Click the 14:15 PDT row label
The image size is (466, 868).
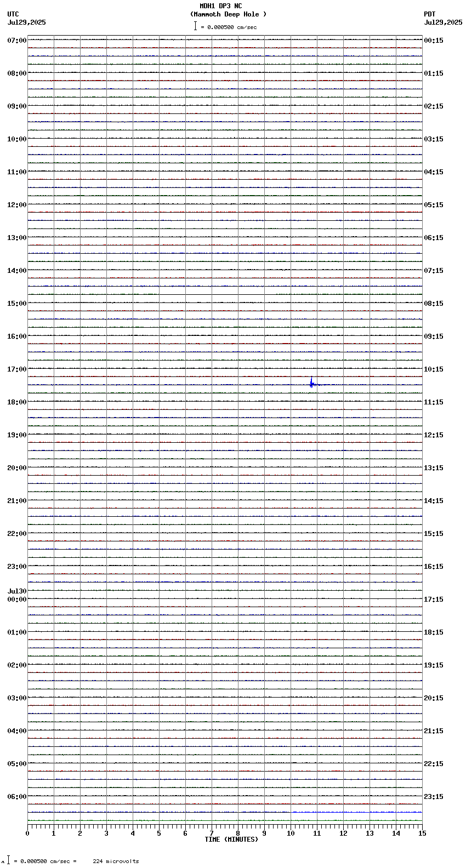click(x=434, y=501)
